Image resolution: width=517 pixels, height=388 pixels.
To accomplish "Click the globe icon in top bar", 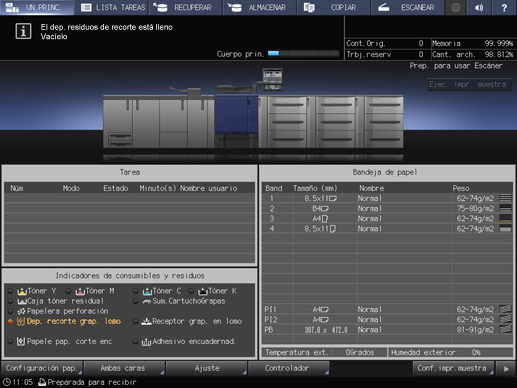I will [455, 7].
